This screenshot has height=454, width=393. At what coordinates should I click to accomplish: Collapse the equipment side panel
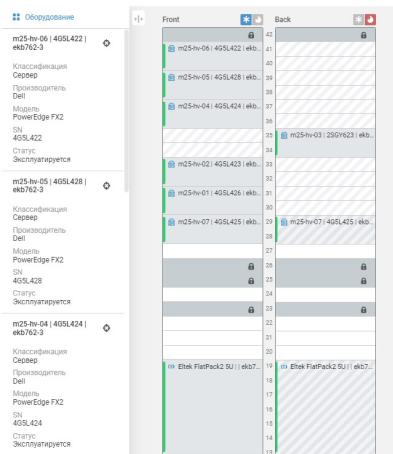[x=138, y=19]
